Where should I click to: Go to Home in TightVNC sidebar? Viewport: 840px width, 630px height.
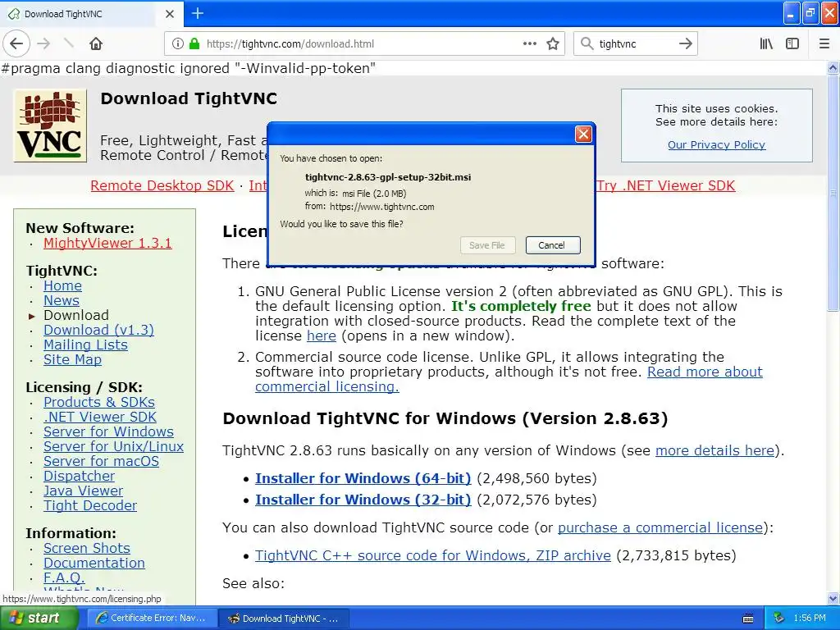[x=62, y=285]
